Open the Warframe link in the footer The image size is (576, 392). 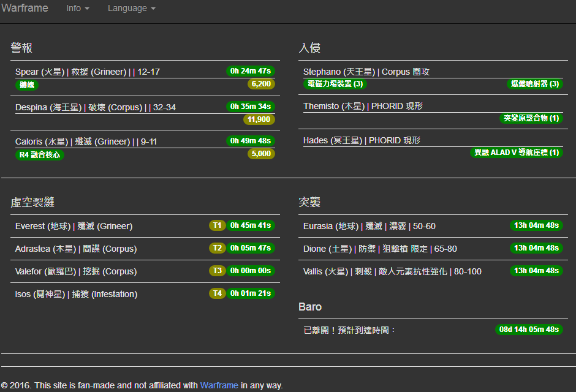click(219, 385)
